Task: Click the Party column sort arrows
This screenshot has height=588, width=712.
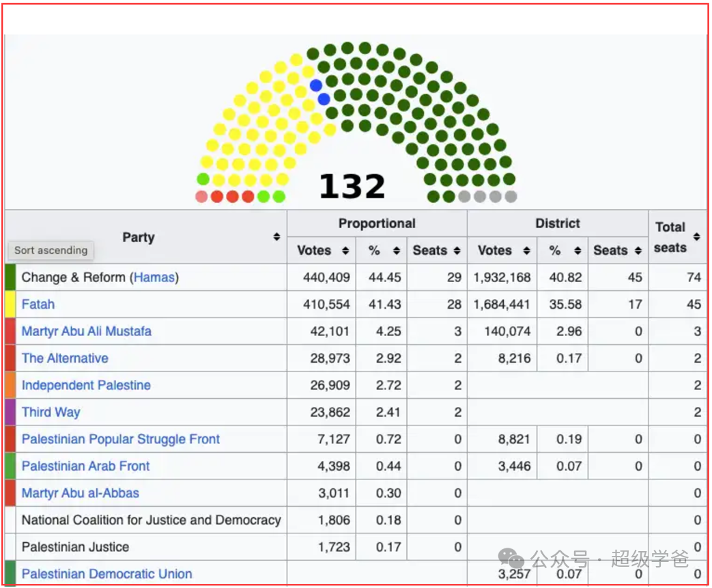Action: click(x=276, y=237)
